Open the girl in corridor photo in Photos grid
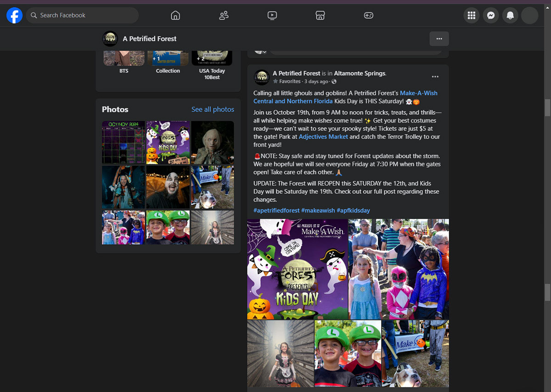This screenshot has height=392, width=551. pyautogui.click(x=213, y=227)
